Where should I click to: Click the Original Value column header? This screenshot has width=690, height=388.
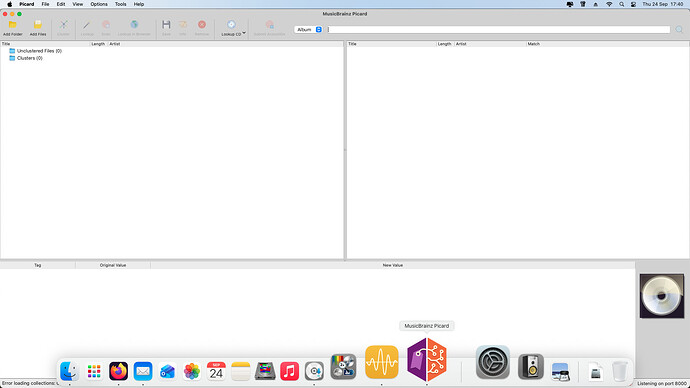click(113, 265)
